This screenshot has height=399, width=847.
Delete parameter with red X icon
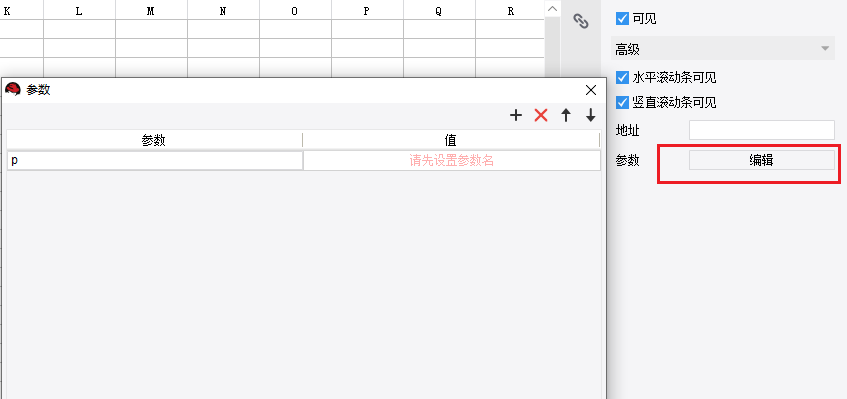tap(541, 115)
